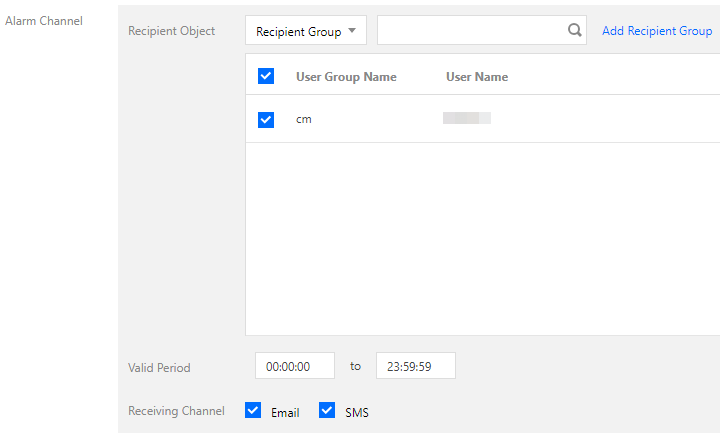Viewport: 720px width, 439px height.
Task: Select the cm group name text
Action: [x=304, y=119]
